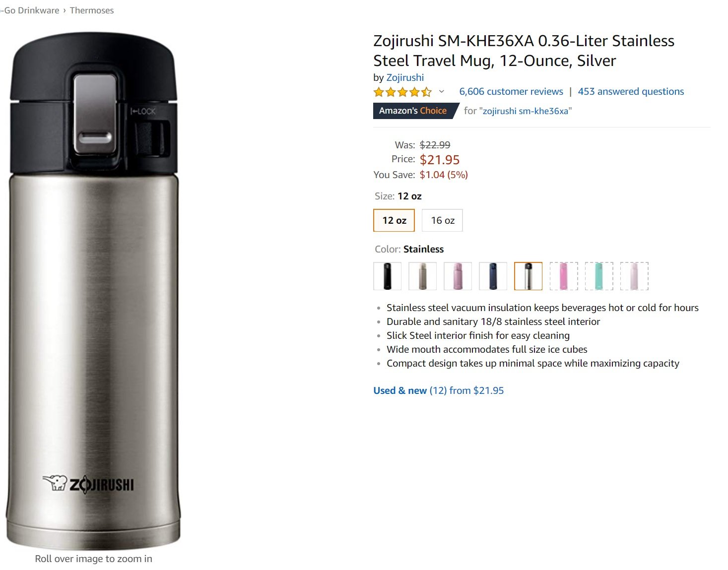
Task: Click the main travel mug product image
Action: tap(94, 290)
